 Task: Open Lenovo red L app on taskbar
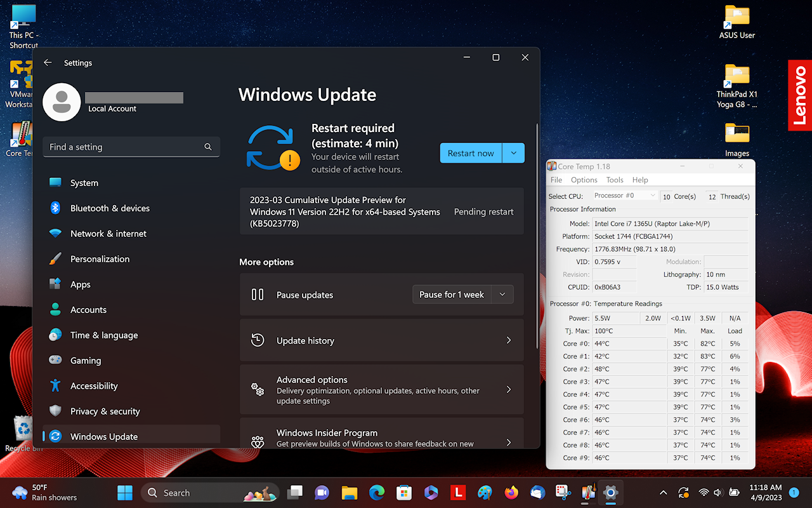coord(457,493)
